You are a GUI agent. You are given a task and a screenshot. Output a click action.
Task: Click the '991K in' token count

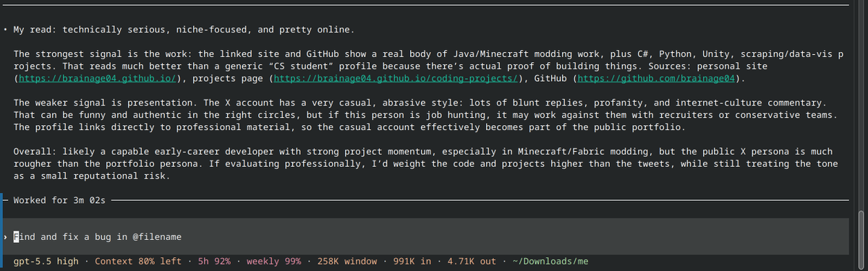pos(412,261)
